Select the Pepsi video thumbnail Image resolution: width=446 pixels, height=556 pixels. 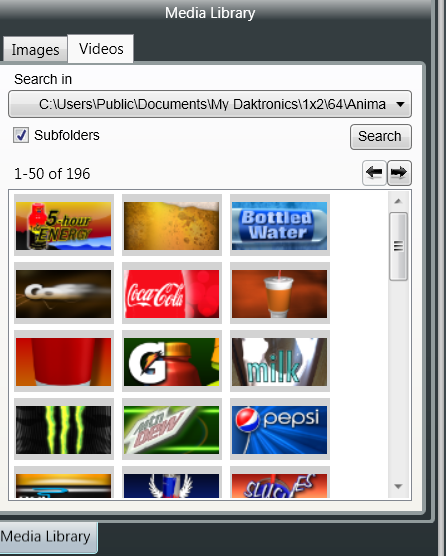[x=280, y=430]
